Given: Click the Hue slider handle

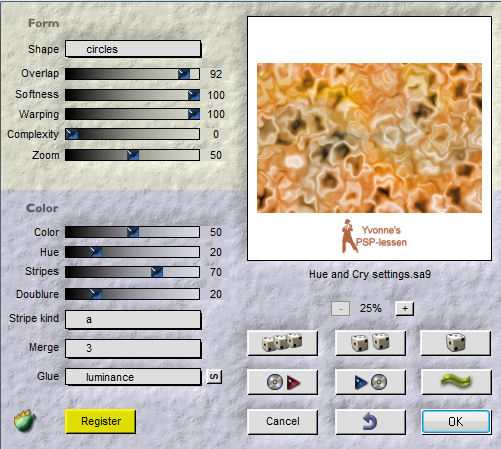Looking at the screenshot, I should (x=96, y=252).
